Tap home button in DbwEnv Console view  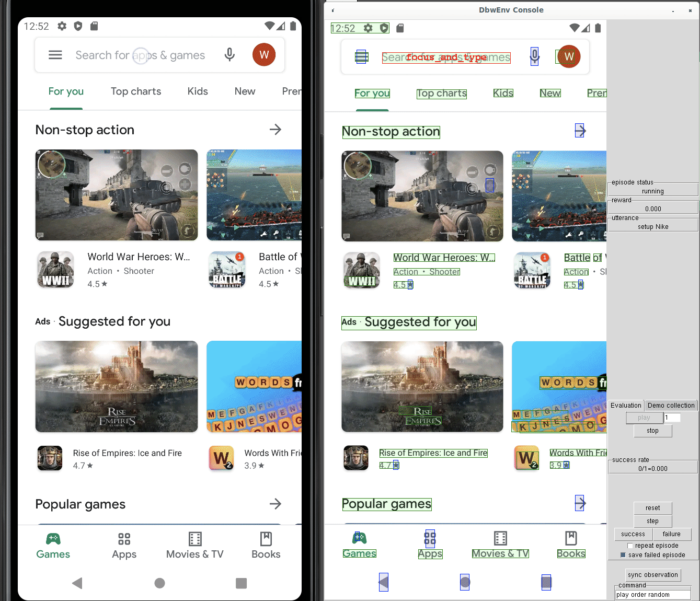tap(465, 582)
